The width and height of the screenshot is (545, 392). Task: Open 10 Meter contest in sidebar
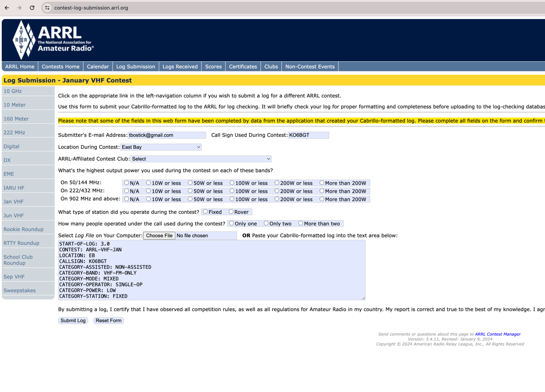click(15, 105)
